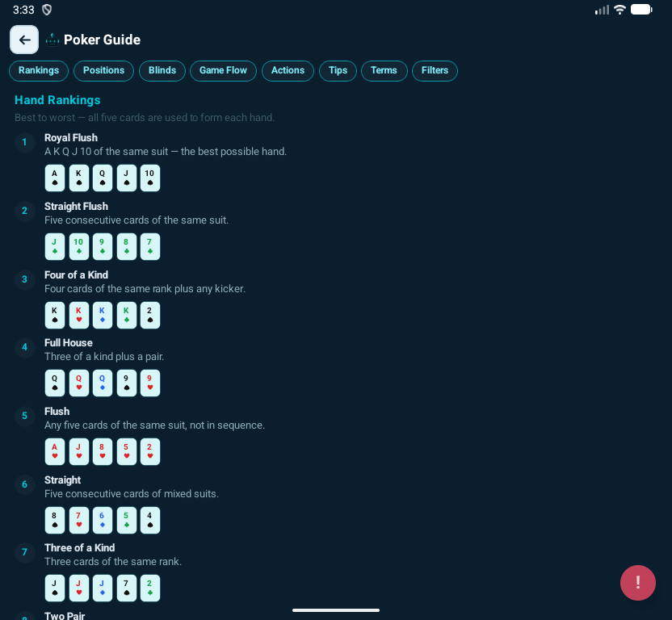This screenshot has height=620, width=672.
Task: Click the red exclamation alert button
Action: [637, 582]
